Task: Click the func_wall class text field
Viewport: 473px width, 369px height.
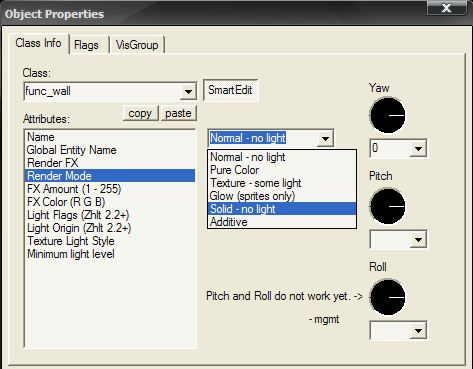Action: tap(102, 91)
